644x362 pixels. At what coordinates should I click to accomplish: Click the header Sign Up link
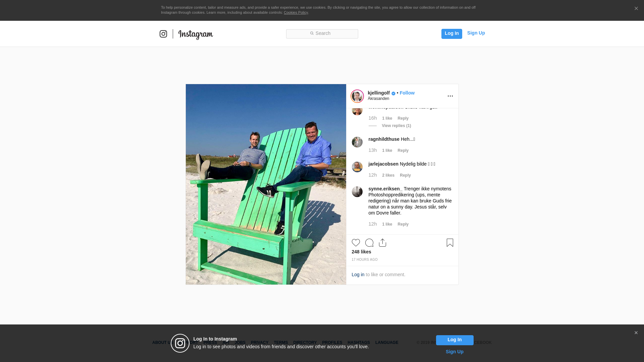pyautogui.click(x=476, y=33)
